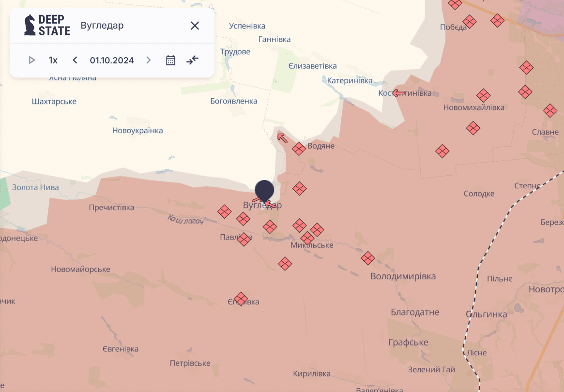Close the Вугледар panel
Screen dimensions: 564x392
(x=195, y=26)
